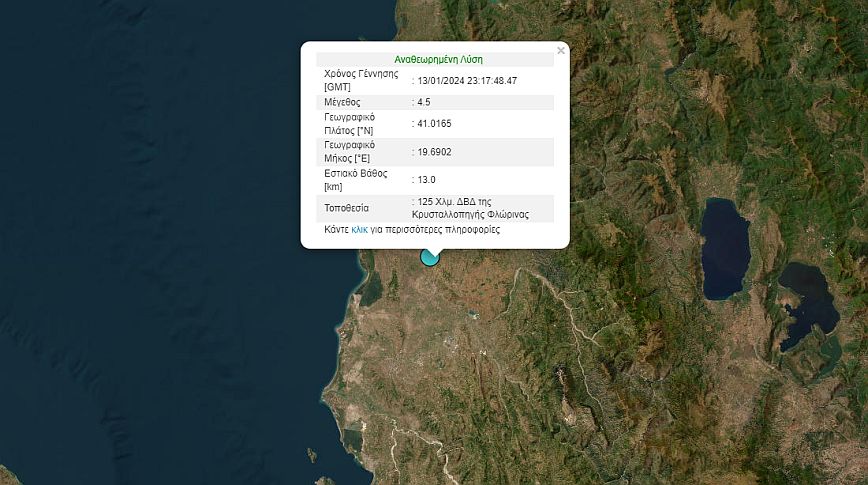868x485 pixels.
Task: Click the location text 'Κρυσταλλοπηγής Φλώρινας'
Action: tap(469, 215)
